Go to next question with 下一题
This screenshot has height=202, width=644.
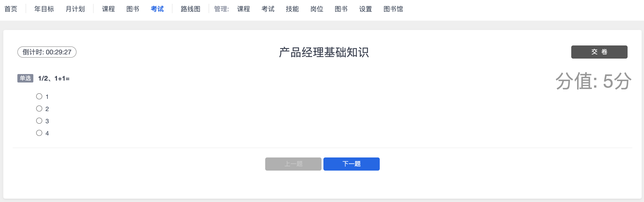[352, 164]
